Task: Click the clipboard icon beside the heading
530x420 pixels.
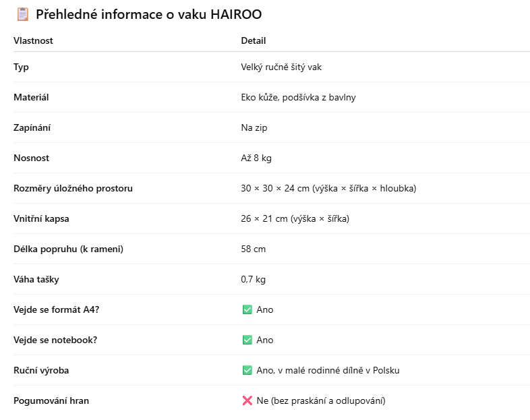Action: coord(22,14)
